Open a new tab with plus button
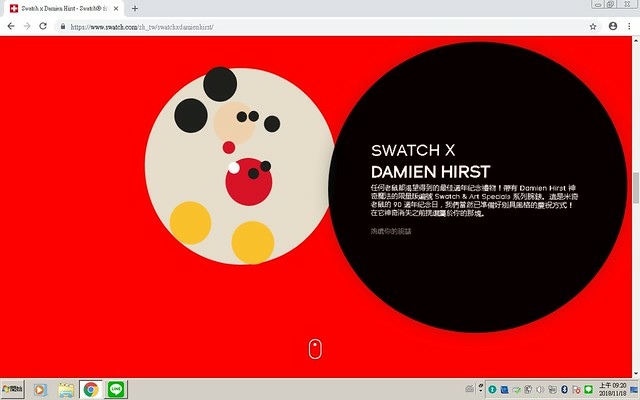The height and width of the screenshot is (400, 640). coord(135,8)
